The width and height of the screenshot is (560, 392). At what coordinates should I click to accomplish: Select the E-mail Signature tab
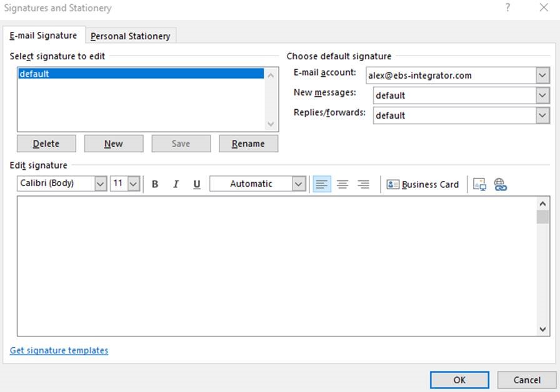[x=43, y=36]
